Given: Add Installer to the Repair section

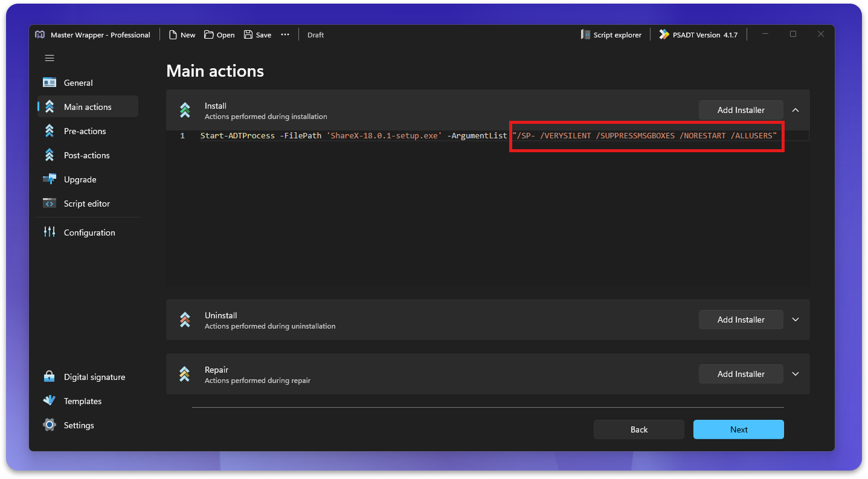Looking at the screenshot, I should (x=741, y=374).
